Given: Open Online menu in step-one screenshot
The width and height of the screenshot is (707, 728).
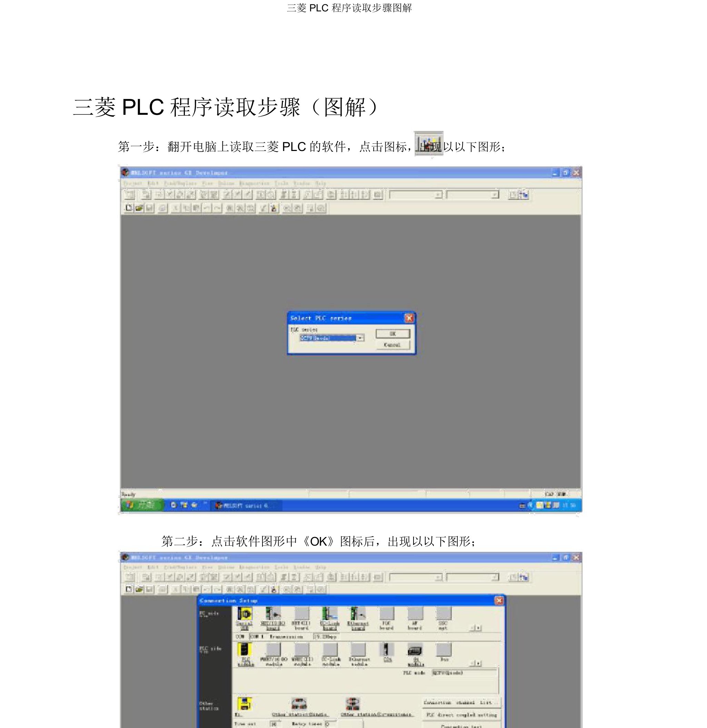Looking at the screenshot, I should [x=226, y=183].
